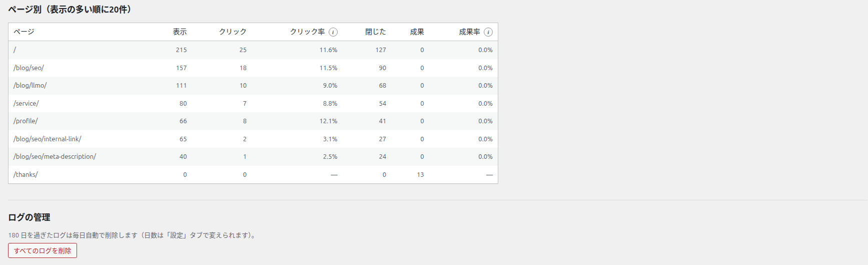Click the 3.1% click rate value
Viewport: 868px width, 265px height.
[x=330, y=139]
